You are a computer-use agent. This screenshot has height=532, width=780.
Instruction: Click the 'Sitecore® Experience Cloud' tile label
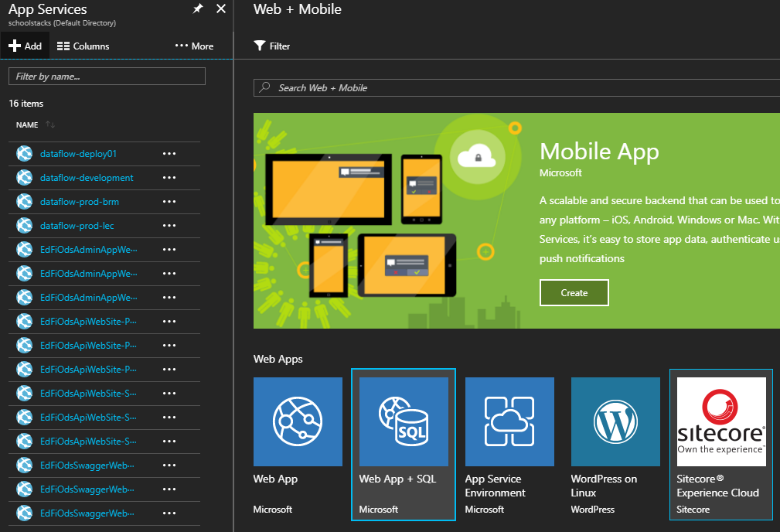pyautogui.click(x=718, y=486)
